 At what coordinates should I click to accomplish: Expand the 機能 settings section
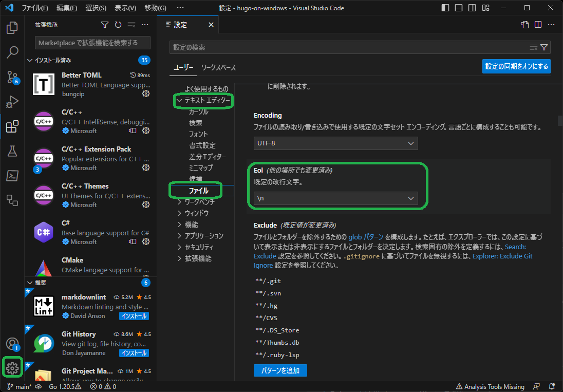tap(179, 225)
